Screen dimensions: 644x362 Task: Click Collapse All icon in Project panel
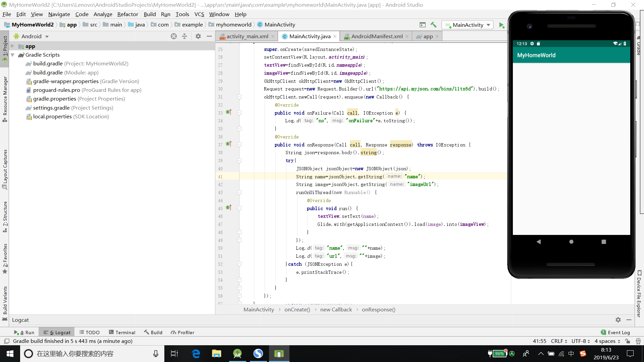(184, 36)
